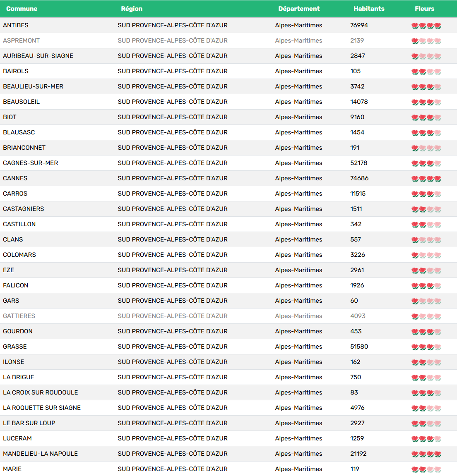
Task: Click the flower rating icons for GRASSE
Action: (426, 347)
